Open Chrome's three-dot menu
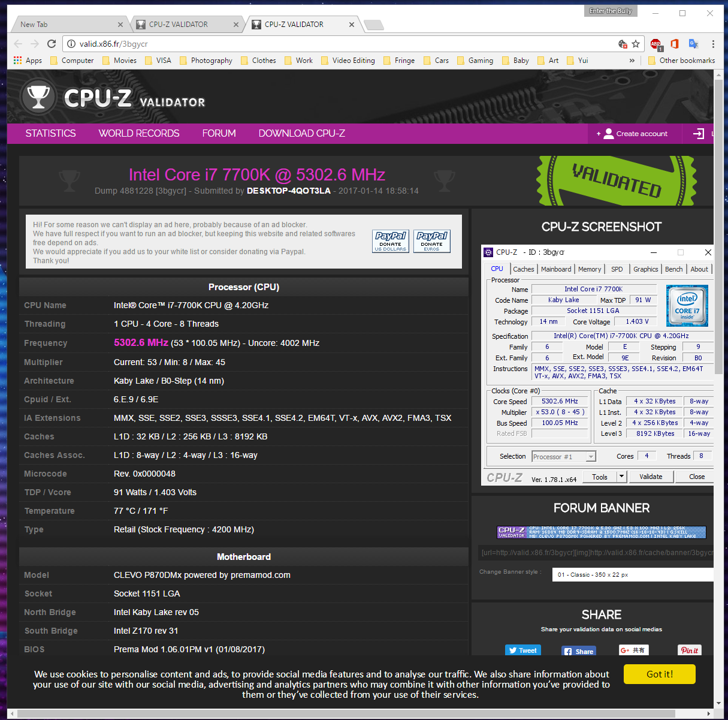 click(713, 44)
